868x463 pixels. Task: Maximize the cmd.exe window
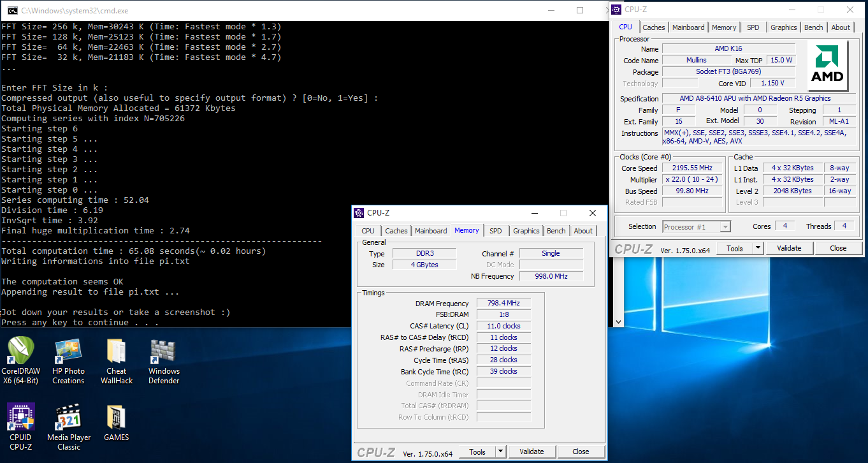[x=580, y=10]
